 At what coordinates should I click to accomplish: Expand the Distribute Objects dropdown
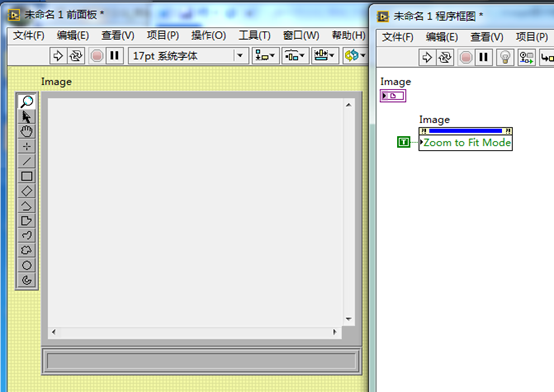295,55
